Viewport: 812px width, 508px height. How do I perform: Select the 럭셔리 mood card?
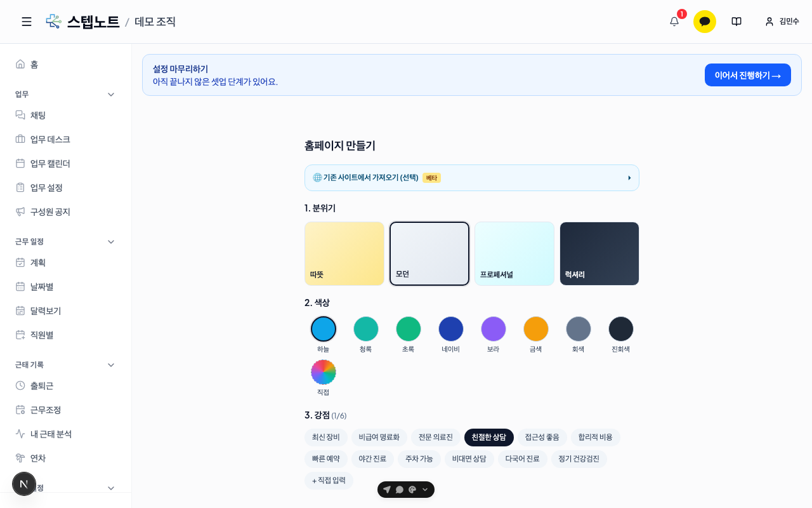(x=599, y=254)
